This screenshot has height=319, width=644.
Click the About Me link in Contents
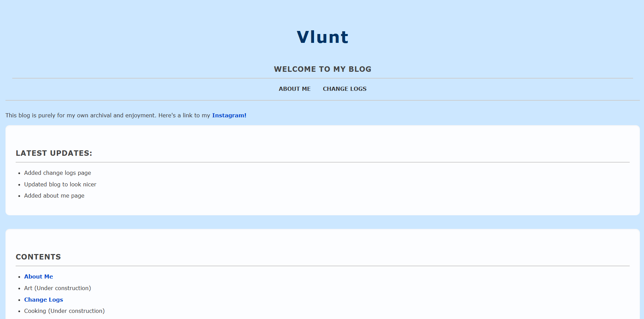coord(38,276)
